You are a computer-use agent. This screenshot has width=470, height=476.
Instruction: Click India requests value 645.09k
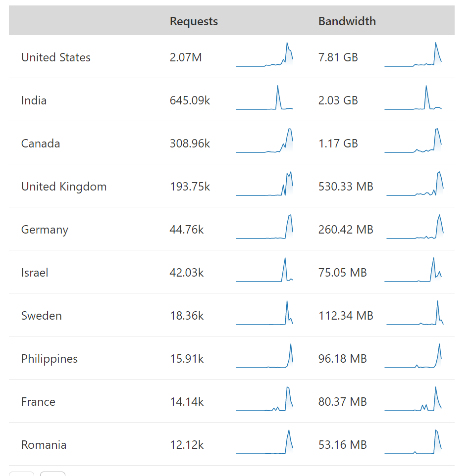coord(190,100)
